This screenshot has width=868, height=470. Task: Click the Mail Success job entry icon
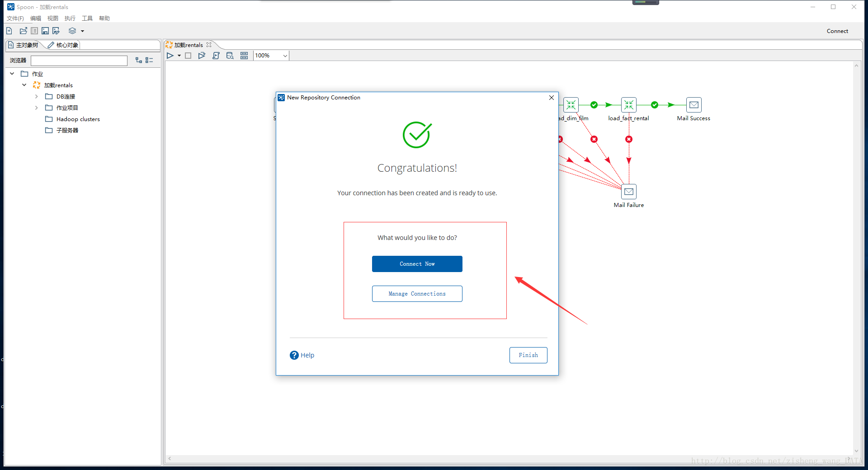point(694,105)
